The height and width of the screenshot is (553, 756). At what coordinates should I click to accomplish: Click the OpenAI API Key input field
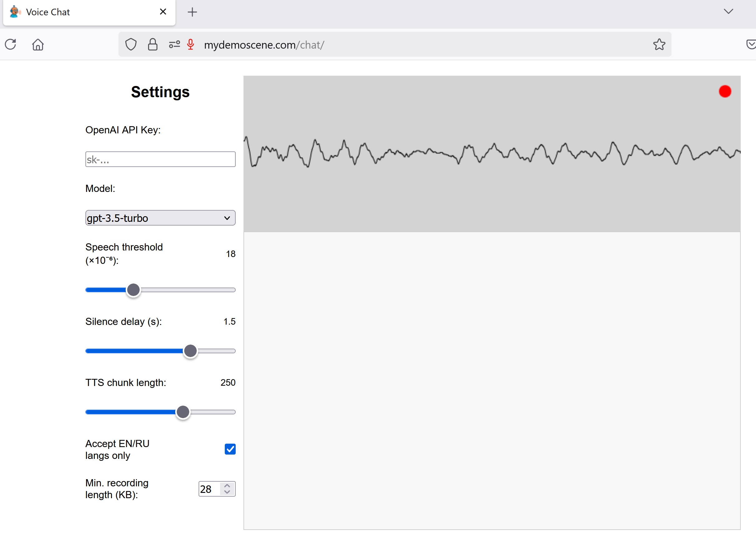tap(160, 159)
